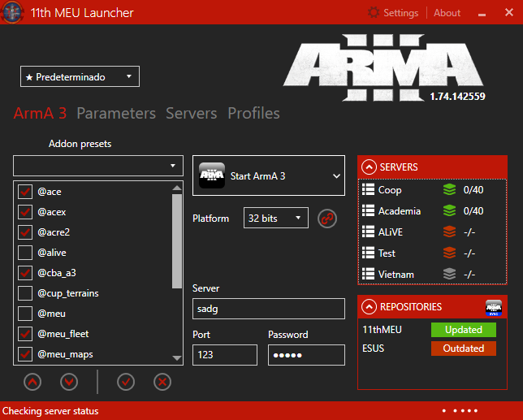Viewport: 523px width, 420px height.
Task: Click Start ArmA 3 button
Action: [x=269, y=175]
